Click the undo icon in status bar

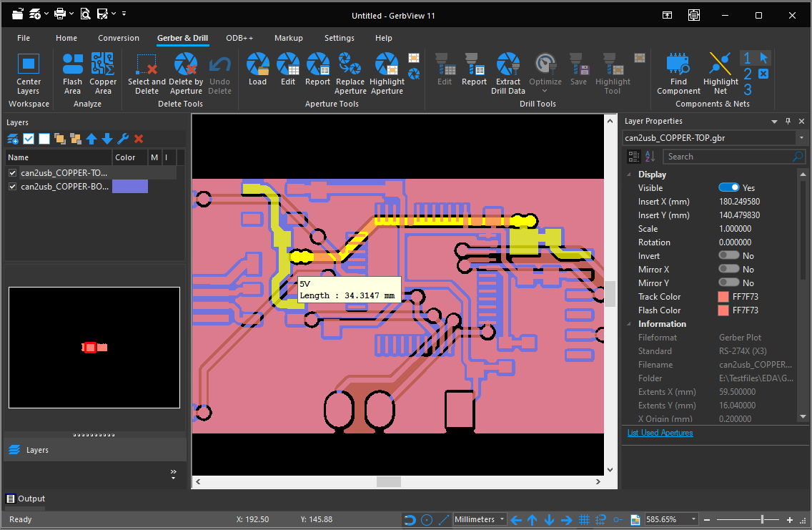tap(410, 519)
